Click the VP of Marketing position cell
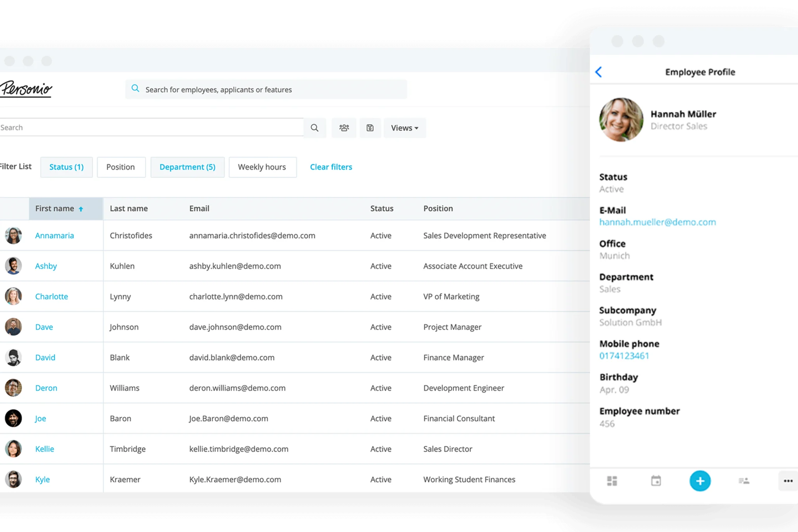 point(451,297)
